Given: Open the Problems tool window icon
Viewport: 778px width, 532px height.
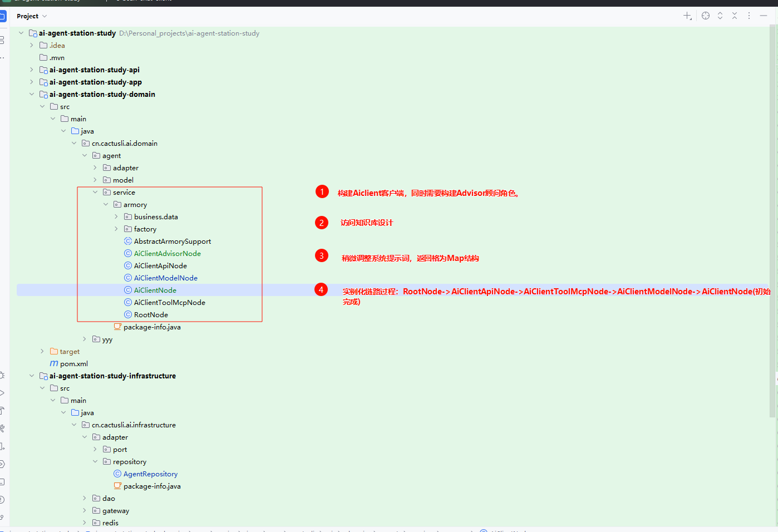Looking at the screenshot, I should (x=2, y=499).
